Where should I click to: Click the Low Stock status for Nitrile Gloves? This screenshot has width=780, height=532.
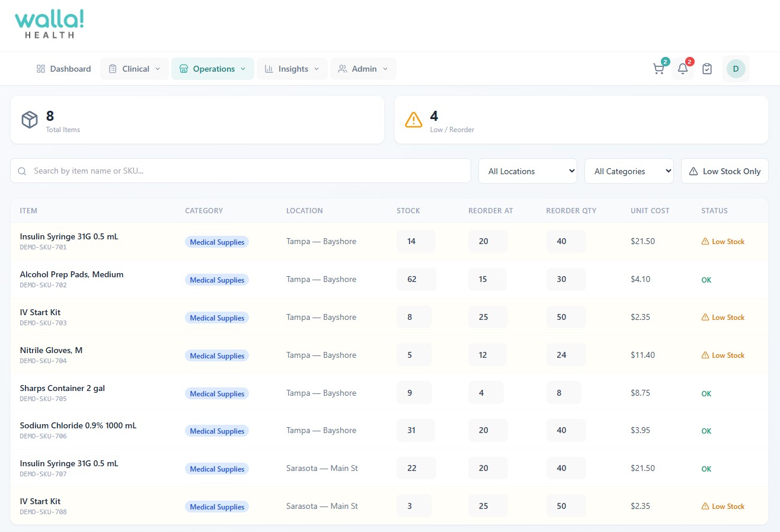click(x=723, y=355)
